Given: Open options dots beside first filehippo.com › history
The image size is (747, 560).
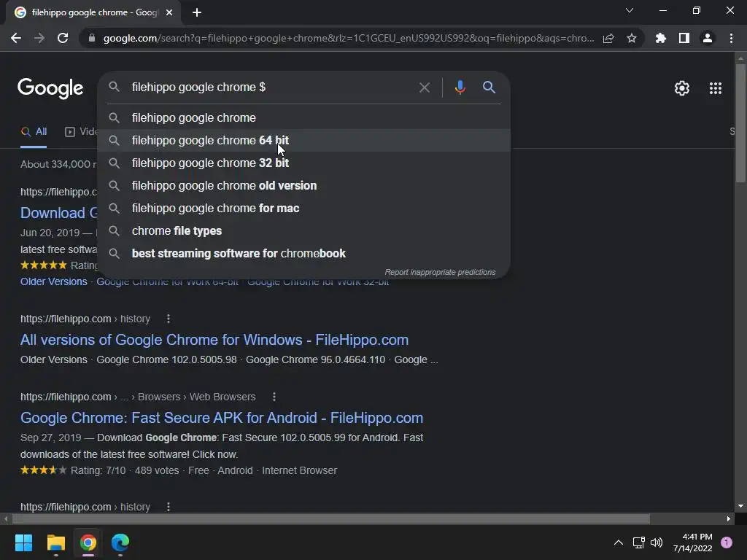Looking at the screenshot, I should (169, 319).
